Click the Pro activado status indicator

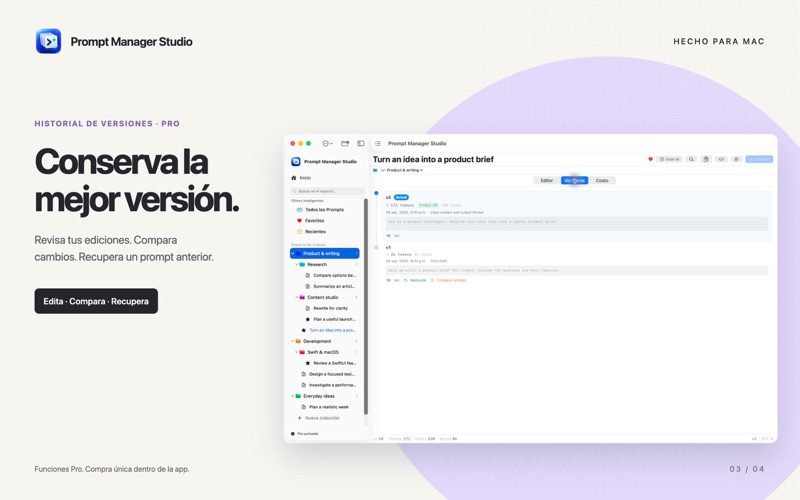[x=305, y=434]
